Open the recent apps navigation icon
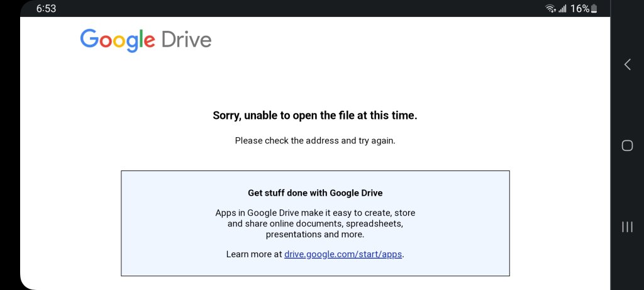644x290 pixels. pyautogui.click(x=627, y=226)
